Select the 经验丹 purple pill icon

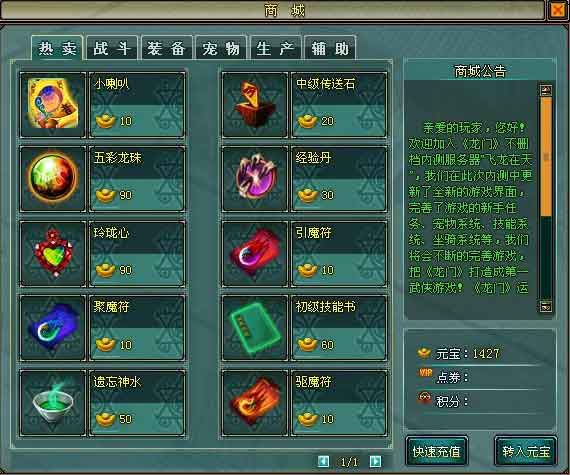255,178
